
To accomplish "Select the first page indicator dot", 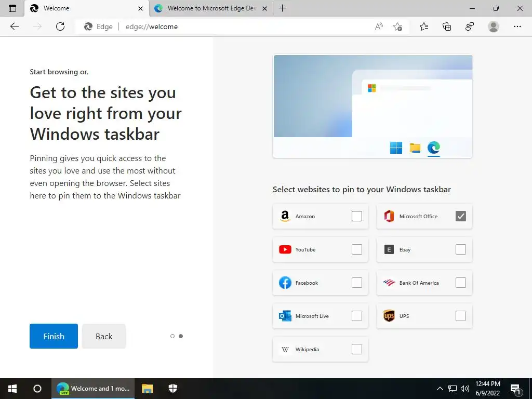I will click(x=172, y=336).
